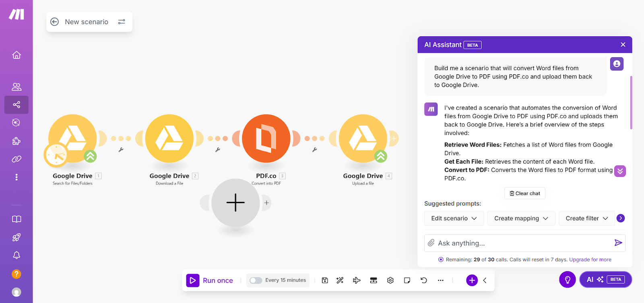Click the wrench between Google Drive 2 and PDF.co

coord(218,149)
